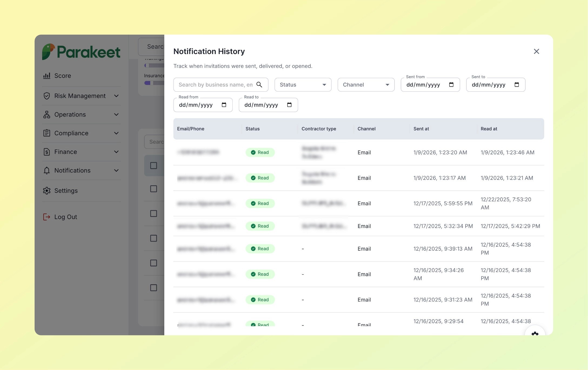This screenshot has height=370, width=588.
Task: Open the Sent from calendar picker icon
Action: tap(451, 85)
